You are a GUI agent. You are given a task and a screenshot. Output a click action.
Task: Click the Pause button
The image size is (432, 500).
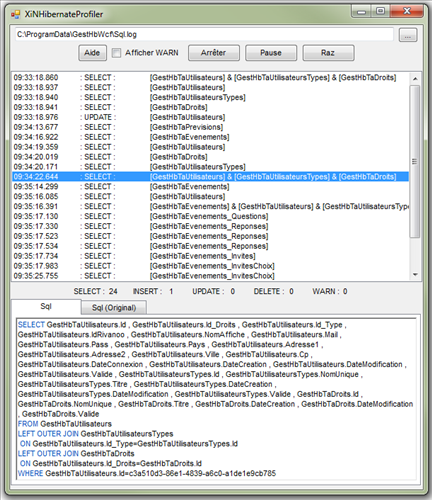[x=271, y=53]
